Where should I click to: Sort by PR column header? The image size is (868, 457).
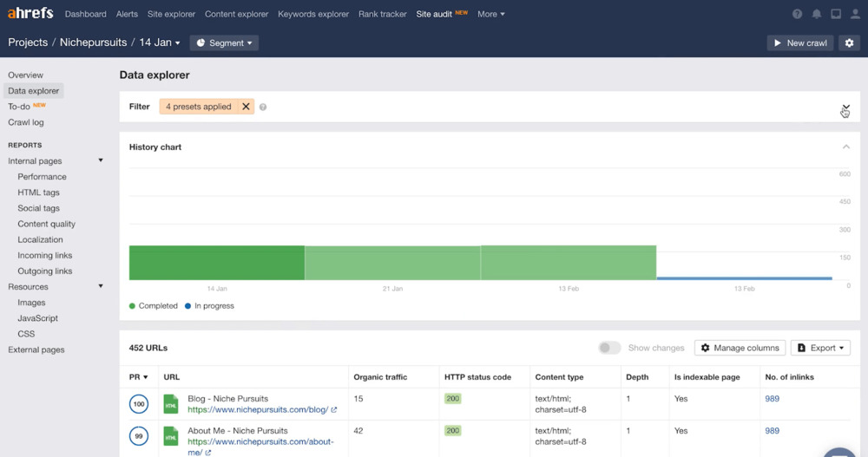coord(138,377)
